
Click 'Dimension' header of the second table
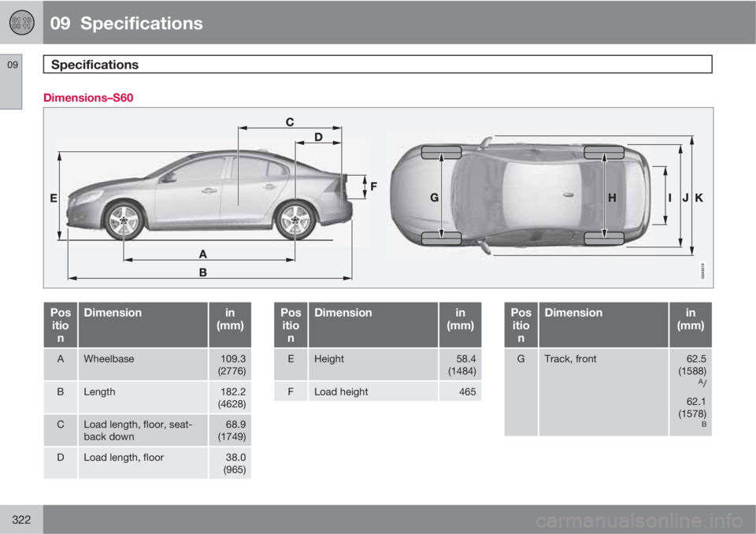pyautogui.click(x=373, y=324)
